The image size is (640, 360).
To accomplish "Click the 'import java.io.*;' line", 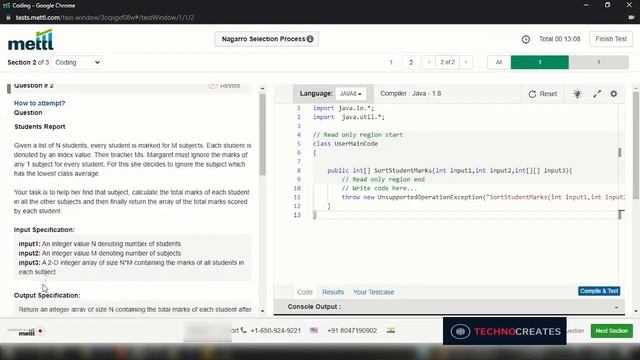I will (x=343, y=108).
